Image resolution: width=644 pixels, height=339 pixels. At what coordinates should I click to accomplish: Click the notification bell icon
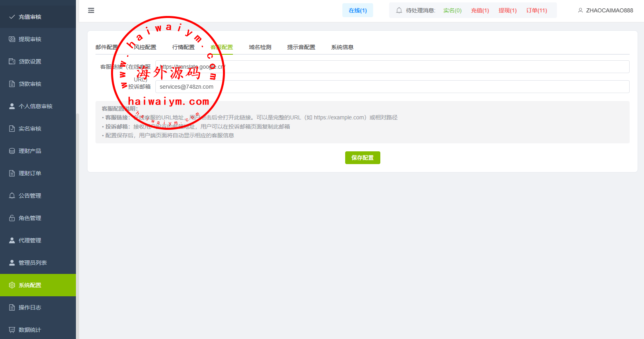[399, 10]
